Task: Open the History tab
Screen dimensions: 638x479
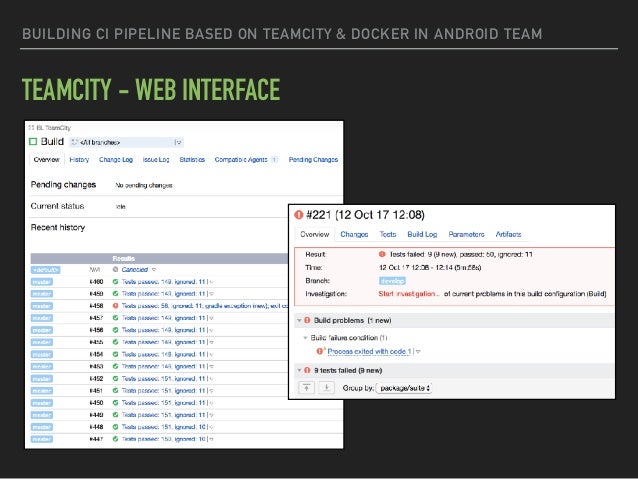Action: [79, 160]
